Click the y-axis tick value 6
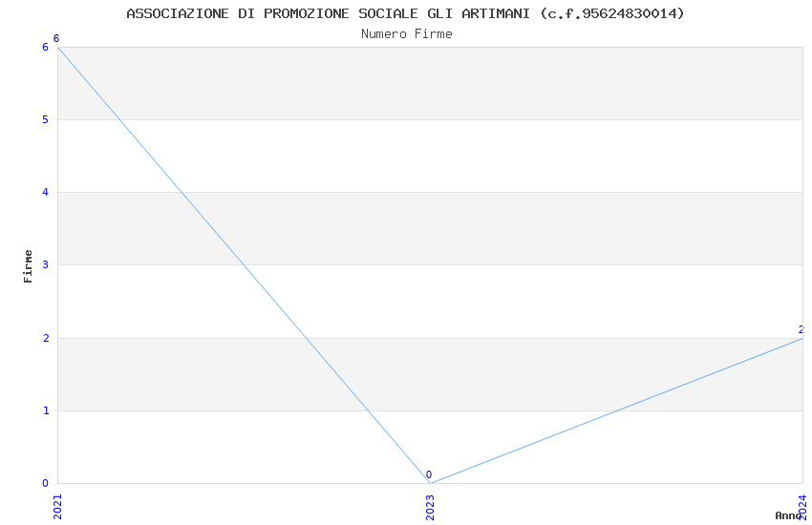The width and height of the screenshot is (812, 525). pos(46,47)
